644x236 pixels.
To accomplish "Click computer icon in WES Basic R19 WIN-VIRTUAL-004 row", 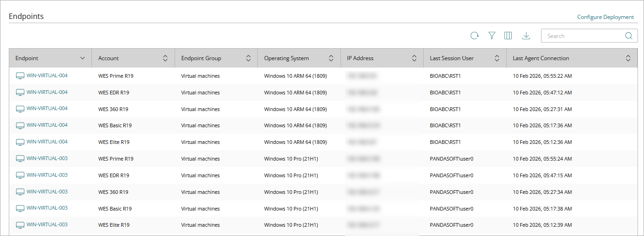I will pyautogui.click(x=20, y=125).
